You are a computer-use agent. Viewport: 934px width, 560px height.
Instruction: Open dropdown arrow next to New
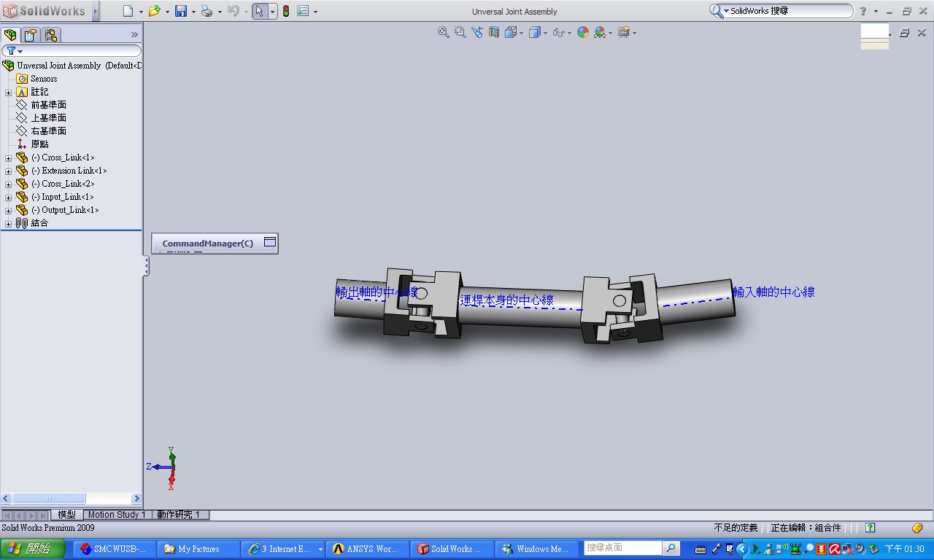141,12
